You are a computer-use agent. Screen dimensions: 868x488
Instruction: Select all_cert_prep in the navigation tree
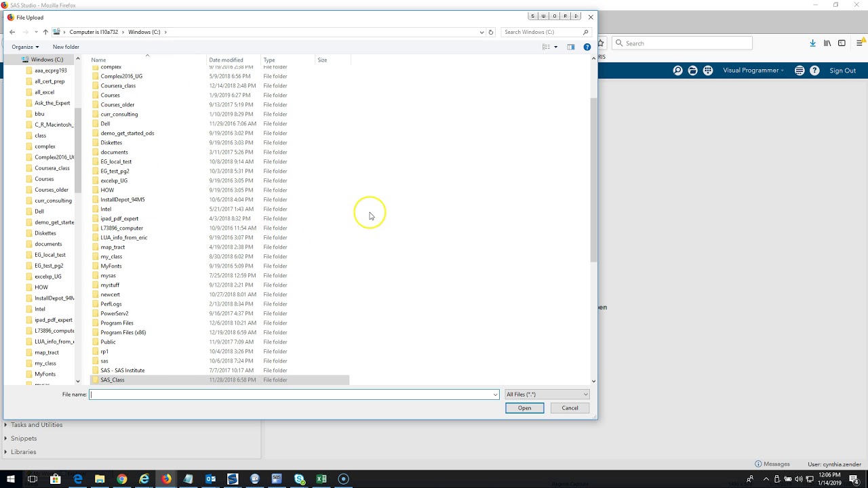click(50, 81)
